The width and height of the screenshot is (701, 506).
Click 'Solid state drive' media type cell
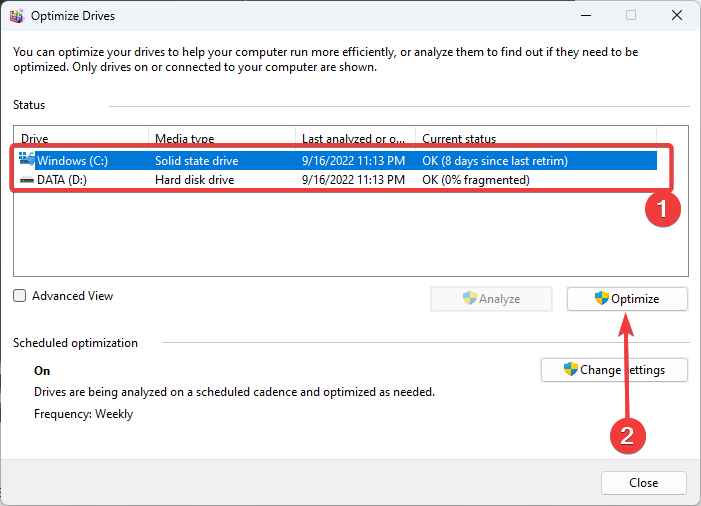tap(197, 161)
